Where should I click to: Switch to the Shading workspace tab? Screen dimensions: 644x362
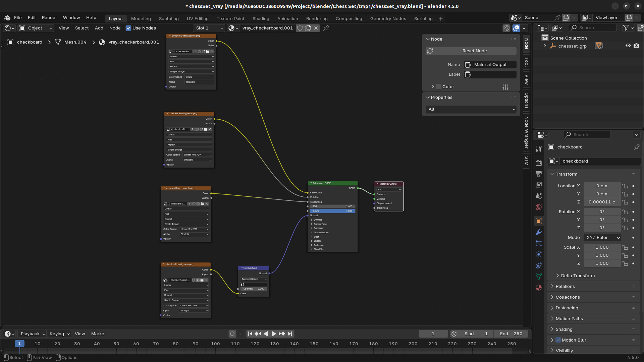(x=261, y=19)
